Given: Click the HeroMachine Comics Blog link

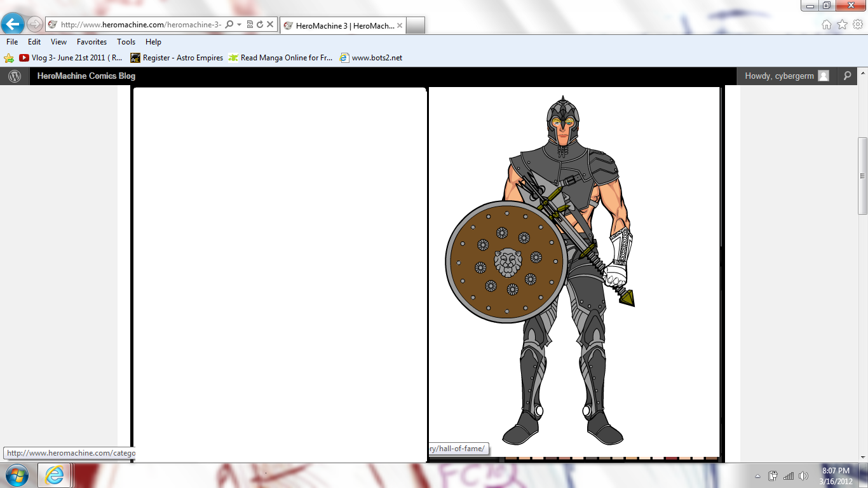Looking at the screenshot, I should (86, 76).
